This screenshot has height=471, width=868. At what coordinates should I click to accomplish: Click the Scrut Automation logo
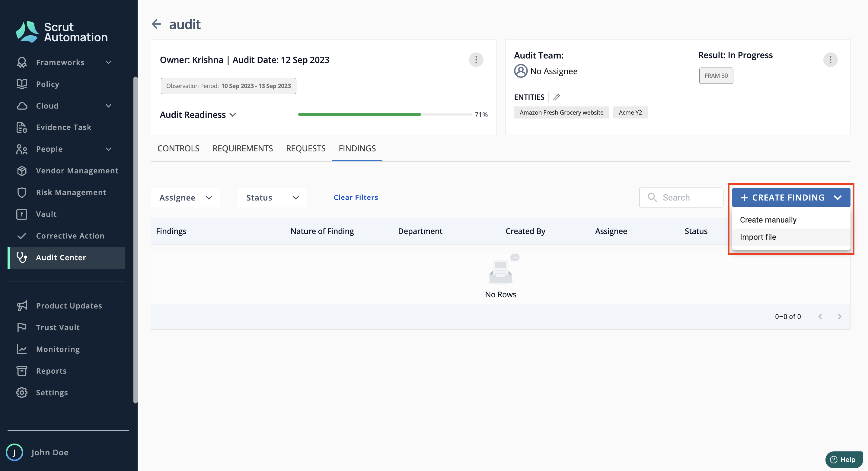click(62, 32)
